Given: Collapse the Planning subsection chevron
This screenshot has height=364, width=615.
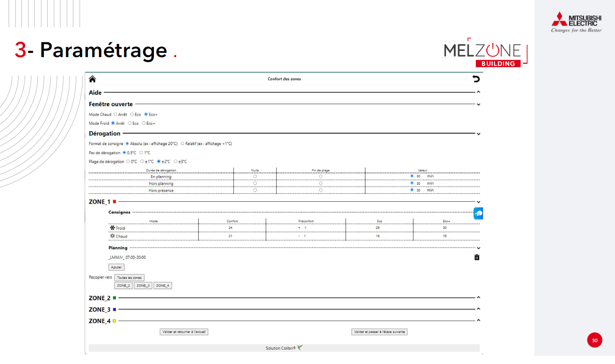Looking at the screenshot, I should [x=478, y=248].
